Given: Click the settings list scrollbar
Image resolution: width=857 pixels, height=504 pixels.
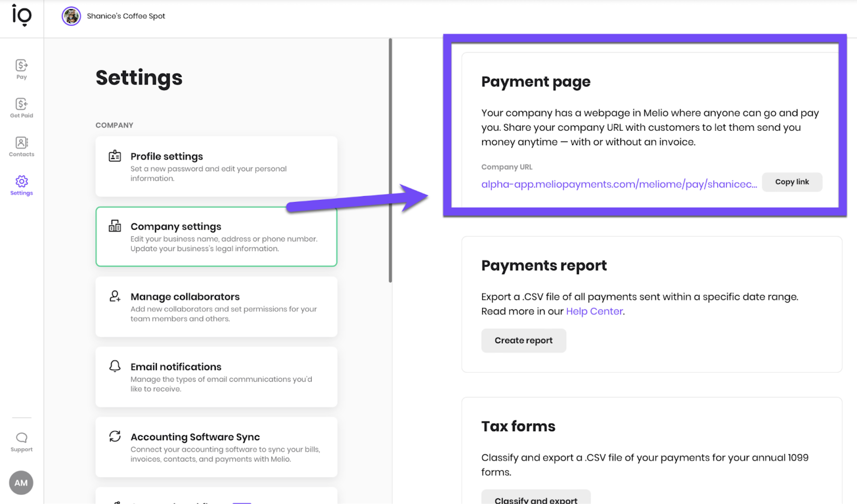Looking at the screenshot, I should (x=390, y=160).
